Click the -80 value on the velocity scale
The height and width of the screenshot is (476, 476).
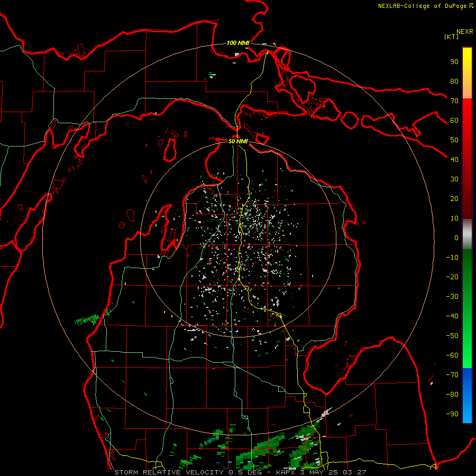pos(452,395)
